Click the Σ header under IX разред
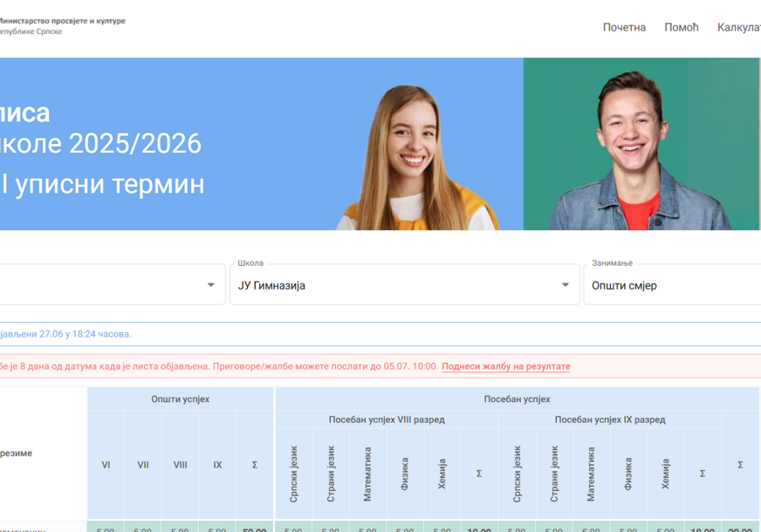 (x=703, y=474)
